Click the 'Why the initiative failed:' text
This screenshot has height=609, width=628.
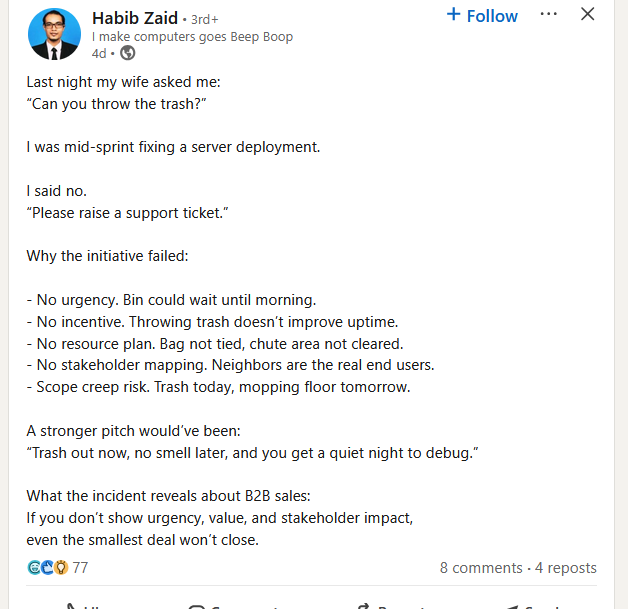(x=107, y=255)
